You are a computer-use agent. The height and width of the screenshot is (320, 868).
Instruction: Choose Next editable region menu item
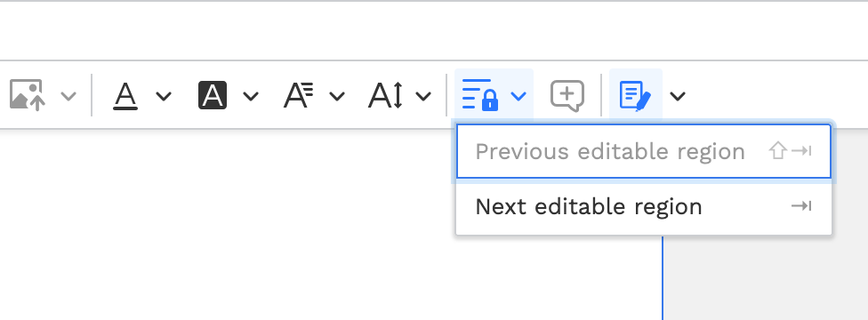(x=643, y=206)
